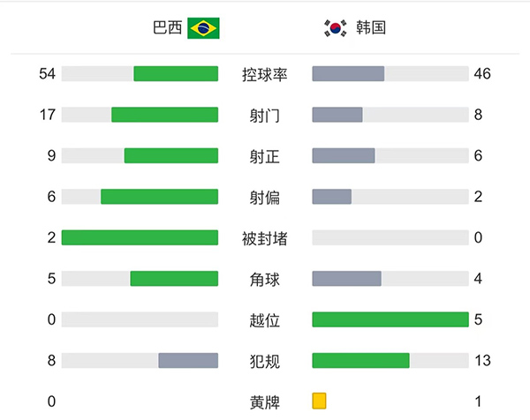Click Korea's green 犯规 bar
The image size is (530, 420).
[360, 360]
